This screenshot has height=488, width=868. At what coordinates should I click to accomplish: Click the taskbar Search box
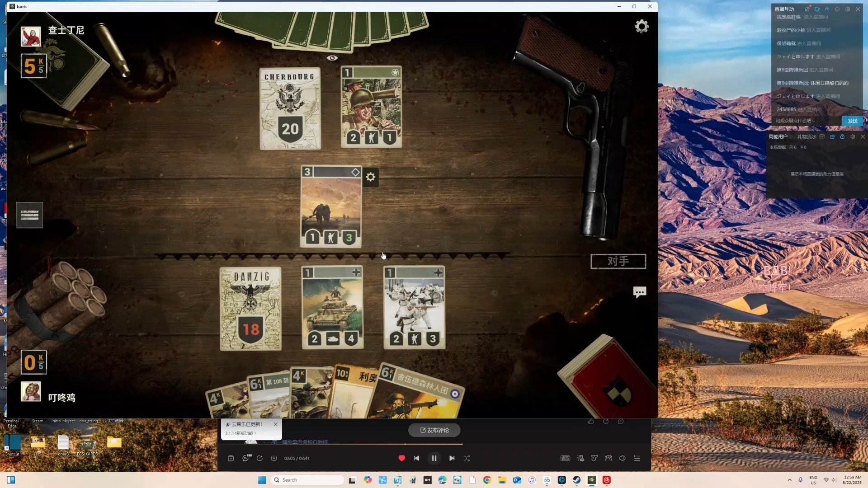(308, 480)
